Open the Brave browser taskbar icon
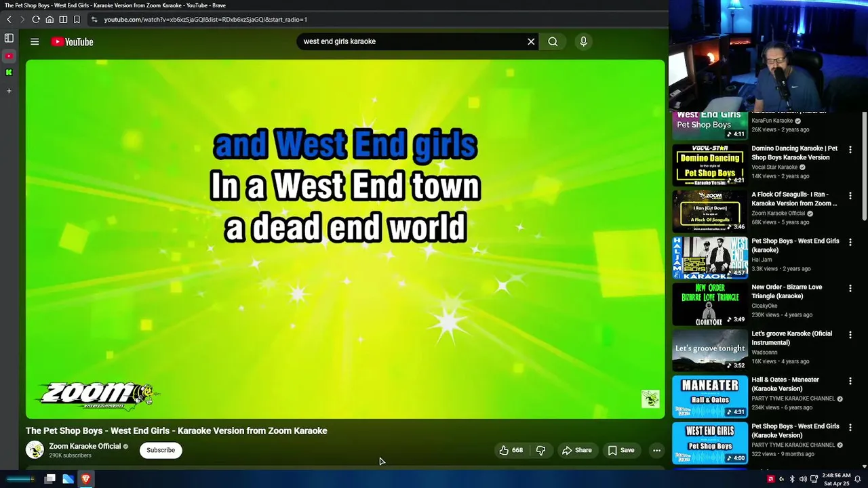 [x=85, y=479]
